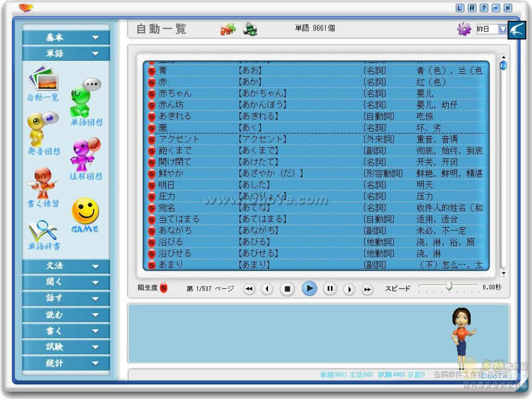This screenshot has width=532, height=399.
Task: Click the 陌生度 level 5 badge
Action: point(164,288)
